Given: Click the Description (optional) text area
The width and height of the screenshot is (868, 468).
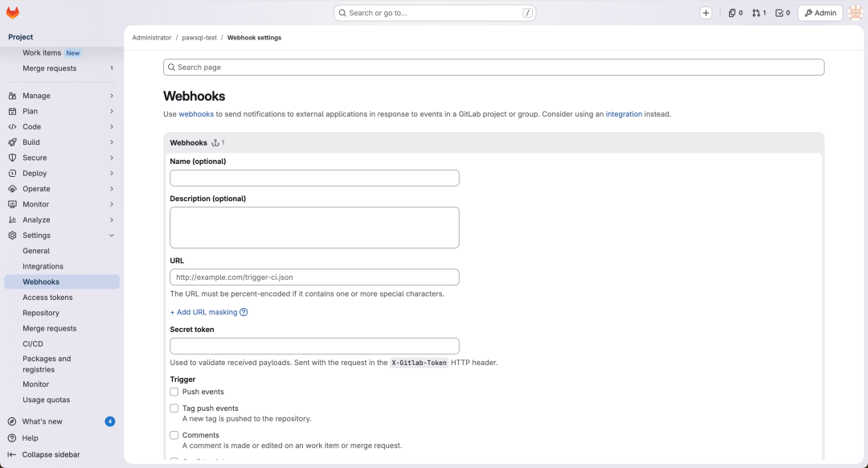Looking at the screenshot, I should coord(314,228).
